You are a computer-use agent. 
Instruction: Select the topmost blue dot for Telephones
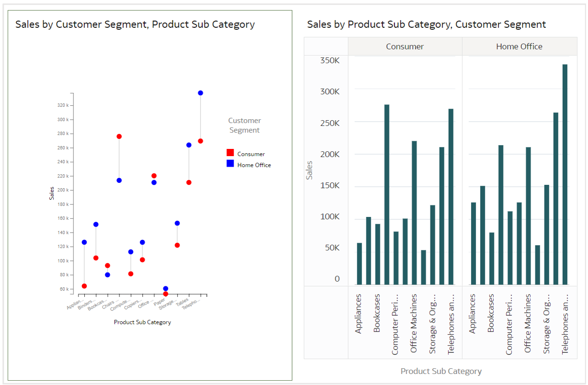pyautogui.click(x=201, y=93)
